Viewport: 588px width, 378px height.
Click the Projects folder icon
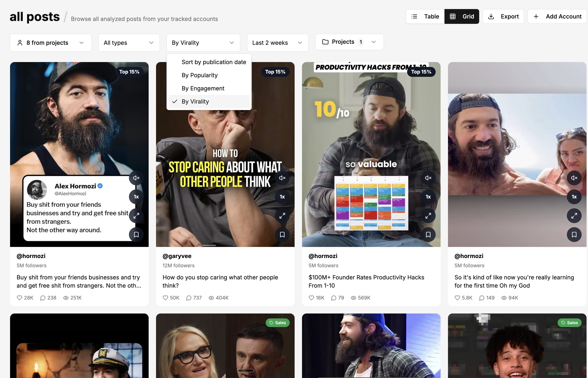(x=325, y=42)
